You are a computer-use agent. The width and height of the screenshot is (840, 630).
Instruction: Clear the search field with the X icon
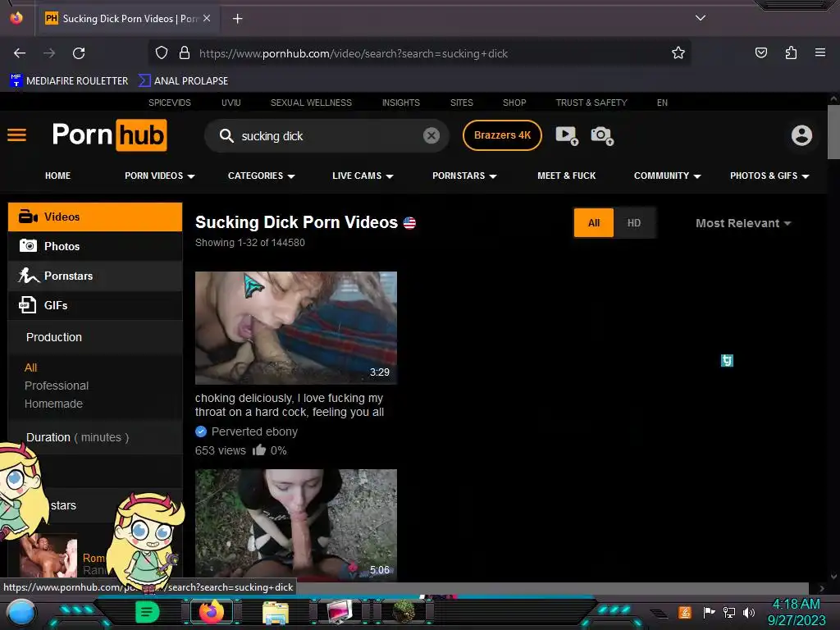(431, 135)
